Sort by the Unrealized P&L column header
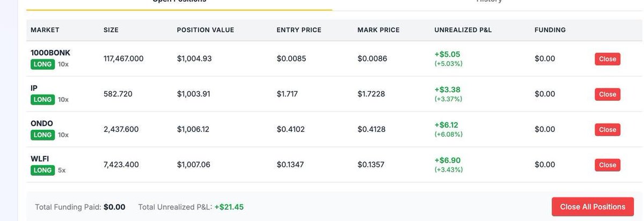The image size is (644, 221). coord(463,30)
